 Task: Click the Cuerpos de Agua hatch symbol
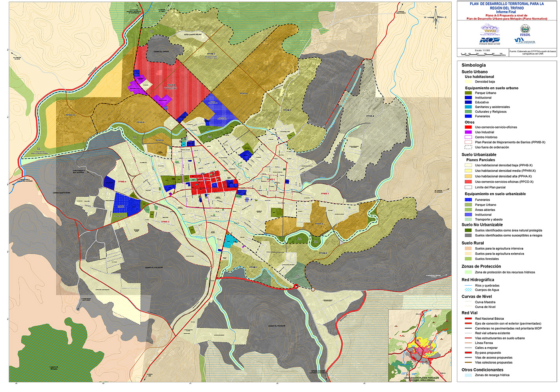[x=468, y=290]
